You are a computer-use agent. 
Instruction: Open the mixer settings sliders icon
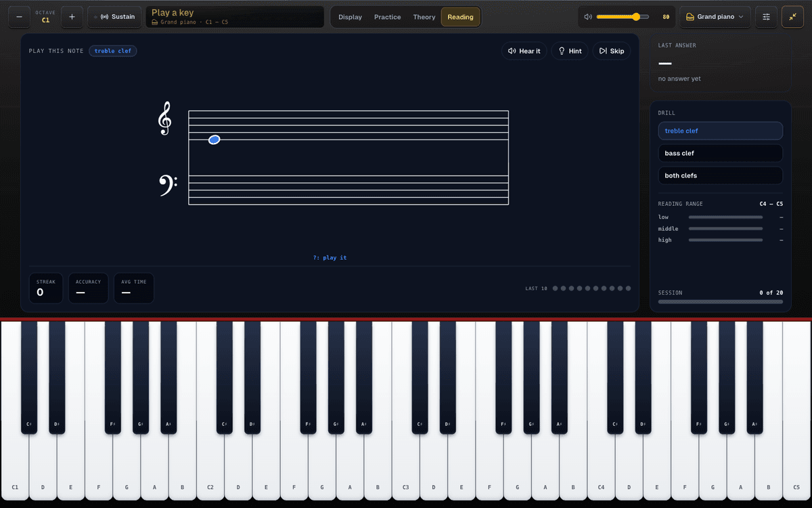tap(766, 17)
